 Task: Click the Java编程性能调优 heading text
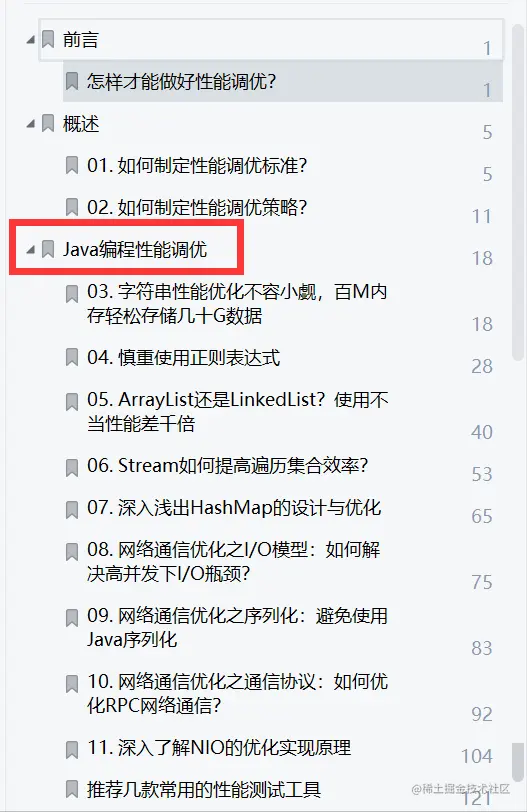coord(135,250)
